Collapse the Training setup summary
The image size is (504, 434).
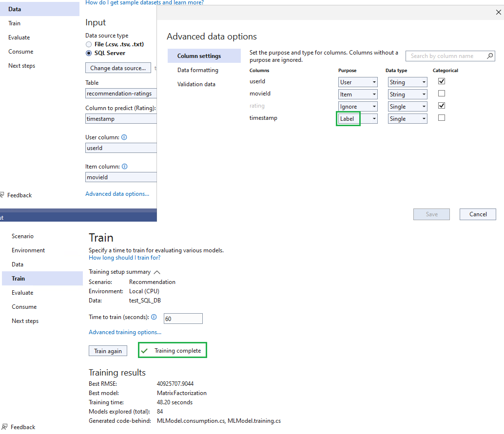click(x=157, y=272)
